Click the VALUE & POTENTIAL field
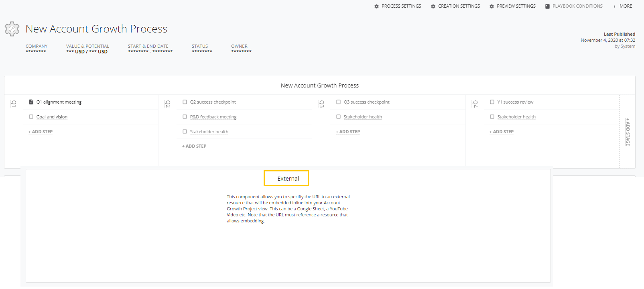The height and width of the screenshot is (289, 644). 87,49
